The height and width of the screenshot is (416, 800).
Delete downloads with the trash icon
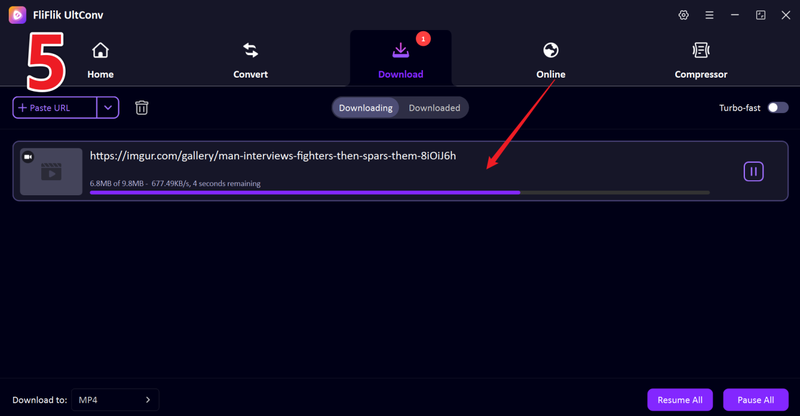pyautogui.click(x=142, y=108)
